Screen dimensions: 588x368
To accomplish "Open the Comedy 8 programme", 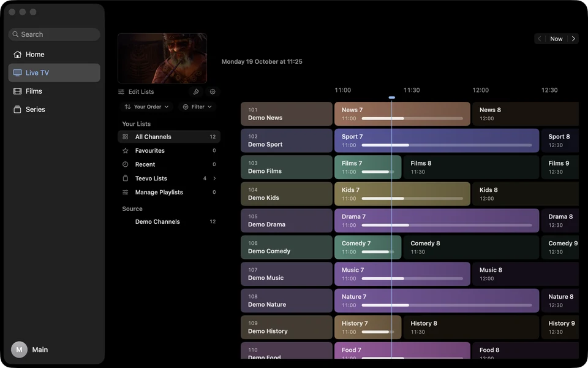I will 472,247.
